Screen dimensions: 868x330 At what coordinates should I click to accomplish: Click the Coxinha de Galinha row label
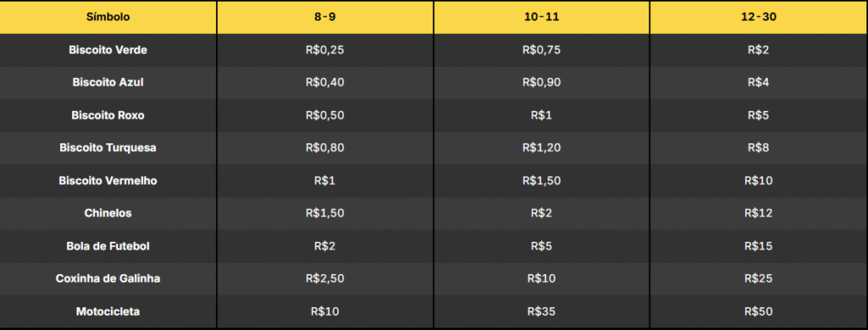tap(108, 278)
